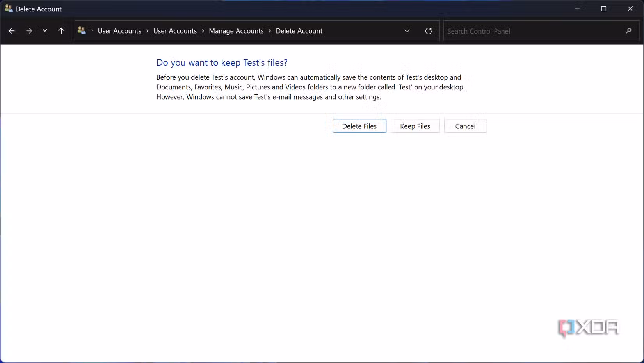Click the search magnifier icon
The width and height of the screenshot is (644, 363).
(628, 31)
